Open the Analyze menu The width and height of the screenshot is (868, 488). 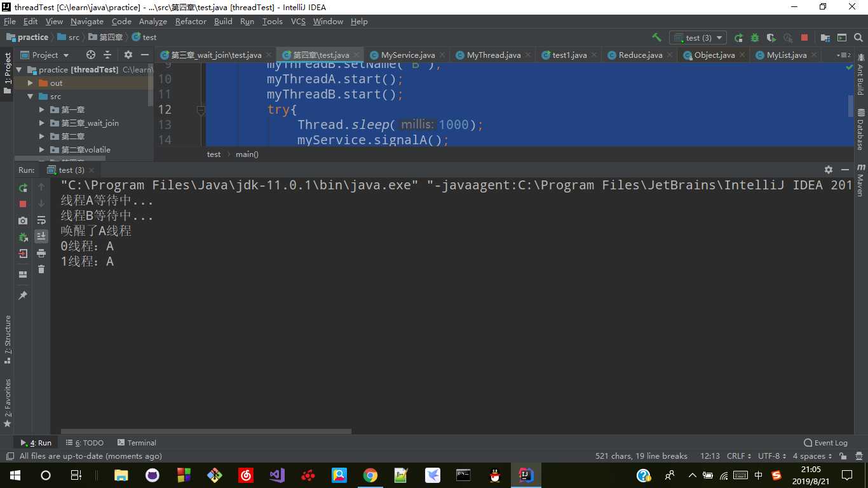(x=153, y=21)
